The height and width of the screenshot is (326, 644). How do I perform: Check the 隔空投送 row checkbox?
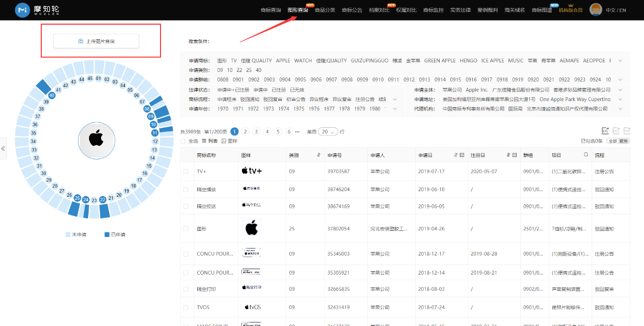point(186,206)
